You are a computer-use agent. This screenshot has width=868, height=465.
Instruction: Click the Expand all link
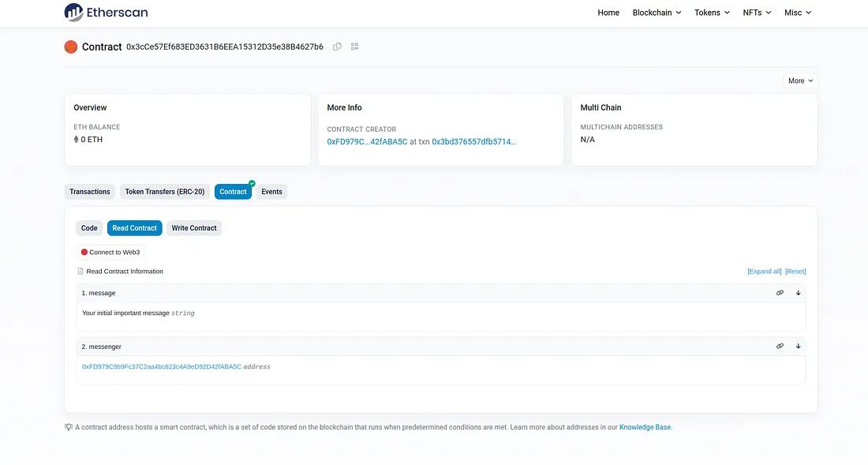click(x=764, y=272)
